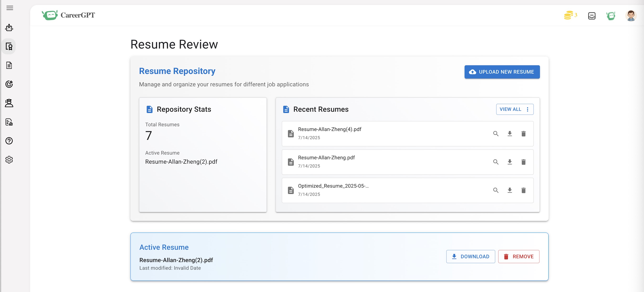
Task: Open the reports icon in the sidebar
Action: click(x=9, y=122)
